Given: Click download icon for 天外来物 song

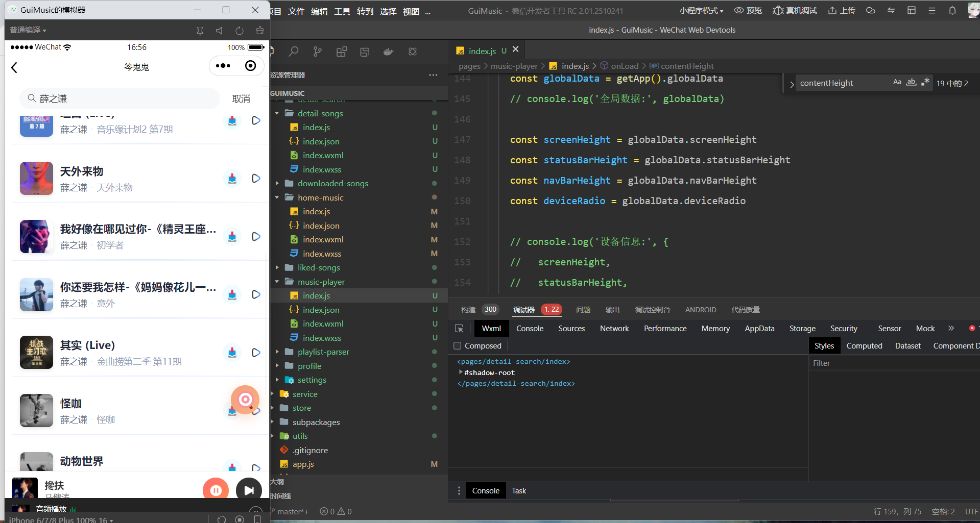Looking at the screenshot, I should click(232, 179).
